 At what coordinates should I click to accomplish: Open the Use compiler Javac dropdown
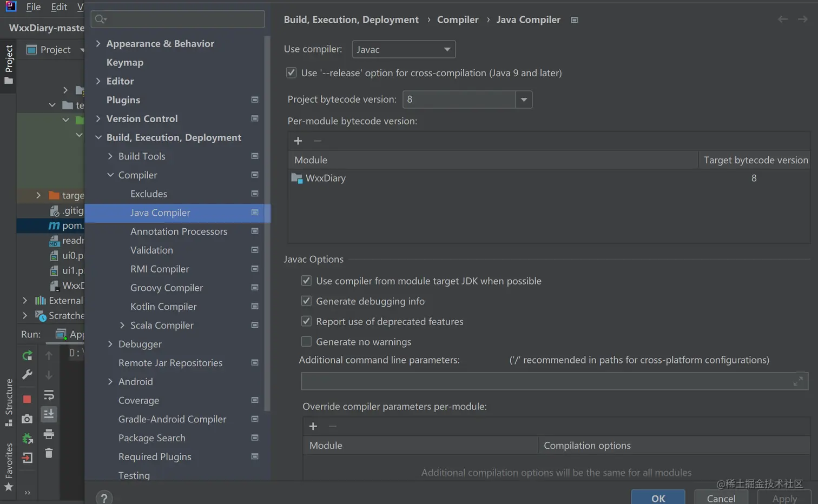(x=404, y=50)
